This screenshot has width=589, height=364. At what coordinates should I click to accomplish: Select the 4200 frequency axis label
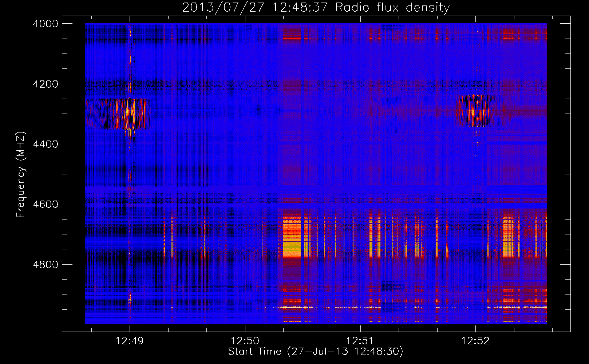(x=46, y=84)
